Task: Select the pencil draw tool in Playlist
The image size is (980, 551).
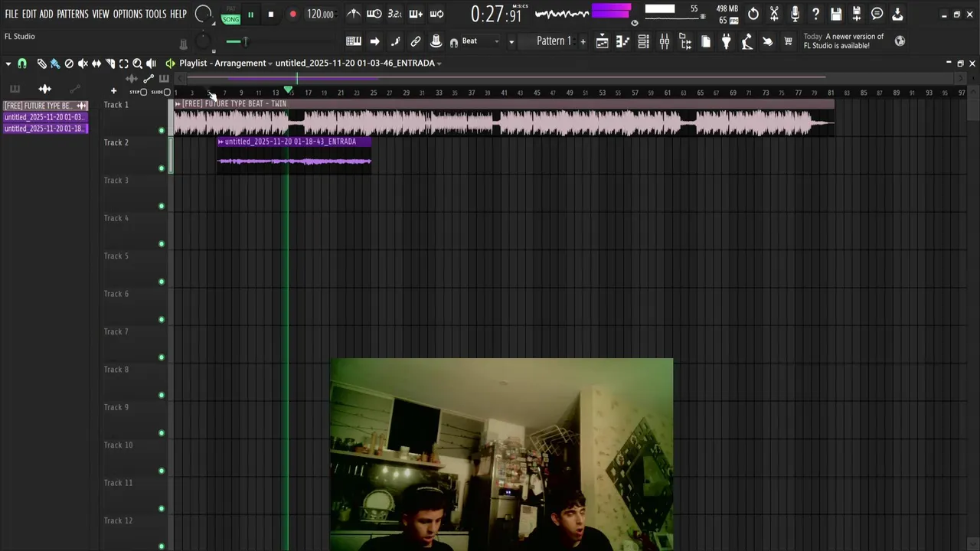Action: tap(41, 64)
